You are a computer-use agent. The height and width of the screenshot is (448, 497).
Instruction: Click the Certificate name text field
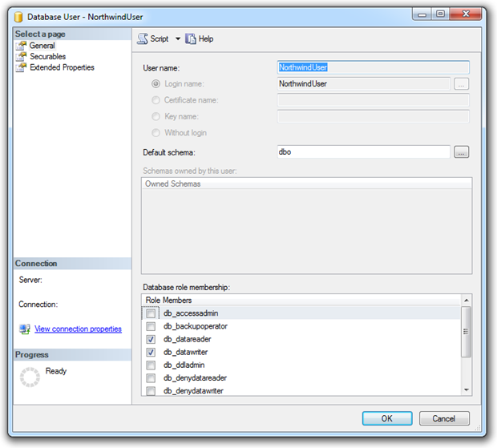click(373, 100)
